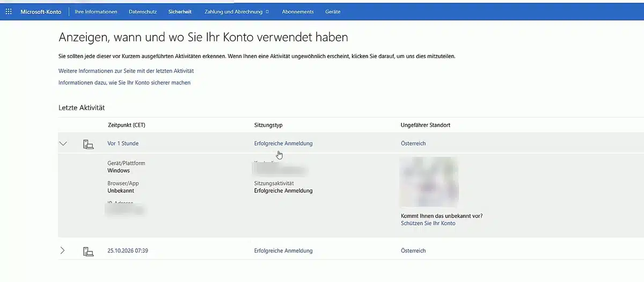The image size is (644, 282).
Task: Click the 25.10.2026 07:39 timestamp
Action: coord(128,251)
